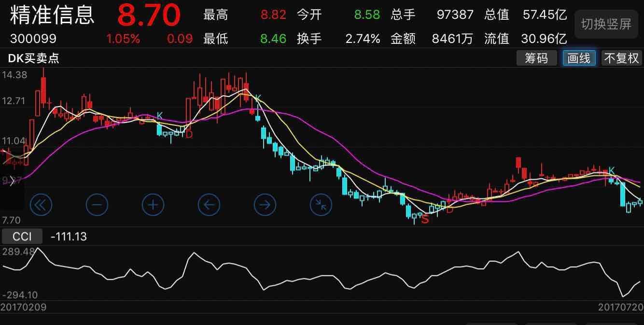The image size is (644, 325).
Task: Jump to earliest data with double-left arrow
Action: (41, 205)
